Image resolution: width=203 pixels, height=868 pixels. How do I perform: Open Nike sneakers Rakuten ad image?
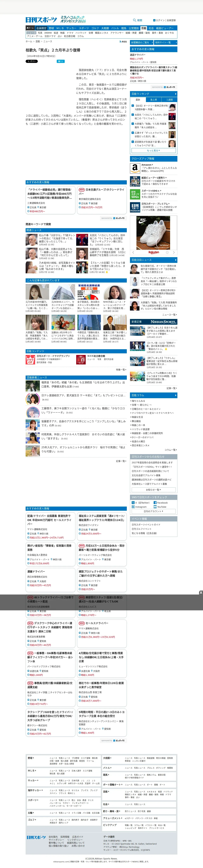153,233
